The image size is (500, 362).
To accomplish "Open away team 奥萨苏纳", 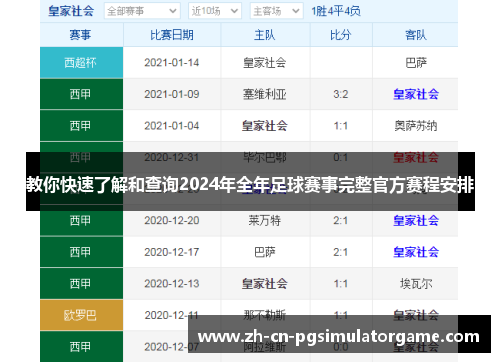I will pyautogui.click(x=416, y=126).
